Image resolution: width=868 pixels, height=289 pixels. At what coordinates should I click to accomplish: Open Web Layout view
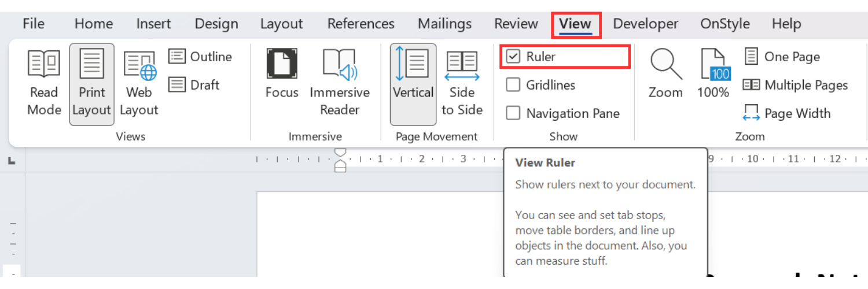coord(139,84)
